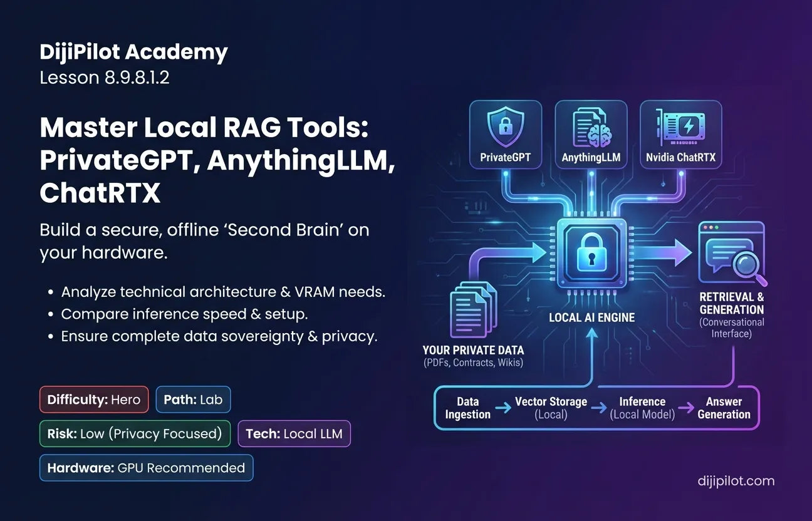This screenshot has width=812, height=521.
Task: Click the (PDFs, Contracts, Wikis) caption
Action: [x=473, y=363]
